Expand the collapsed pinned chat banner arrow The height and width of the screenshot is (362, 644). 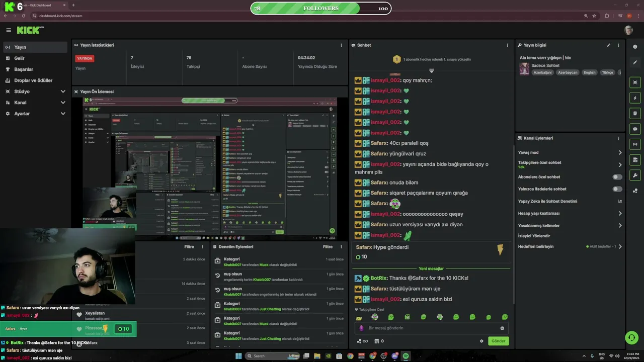pos(431,70)
